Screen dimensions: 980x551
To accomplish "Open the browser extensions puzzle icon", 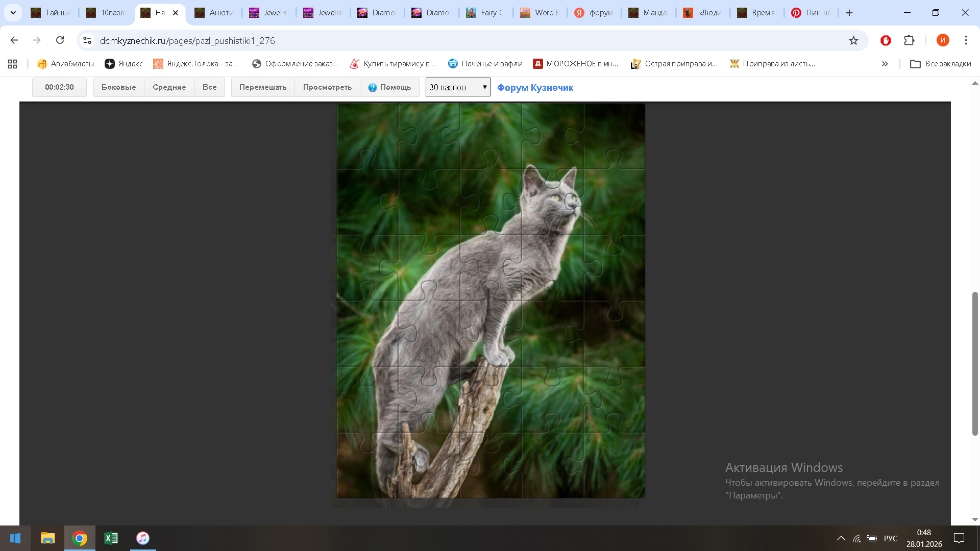I will tap(909, 40).
